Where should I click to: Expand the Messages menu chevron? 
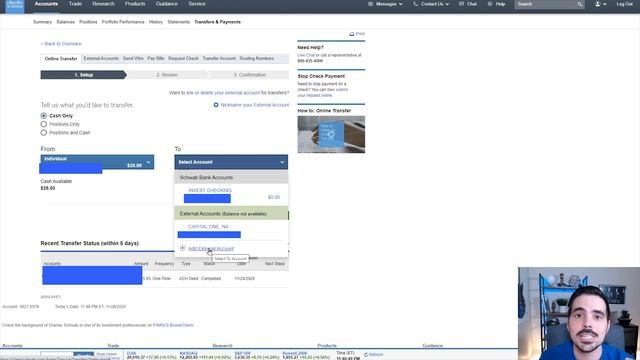pos(400,4)
